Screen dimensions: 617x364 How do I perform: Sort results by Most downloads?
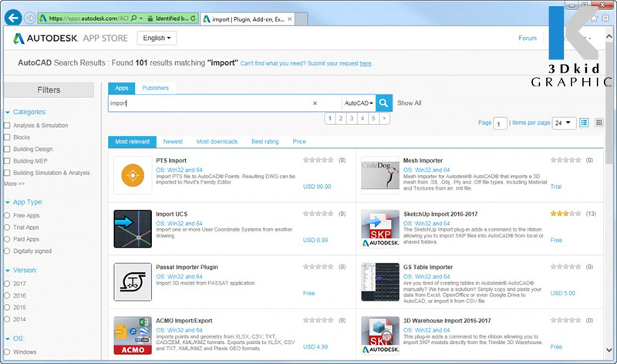point(217,142)
